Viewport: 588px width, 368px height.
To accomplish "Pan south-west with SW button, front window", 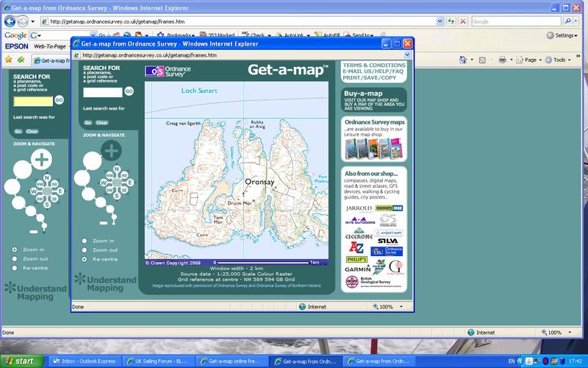I will [x=110, y=191].
